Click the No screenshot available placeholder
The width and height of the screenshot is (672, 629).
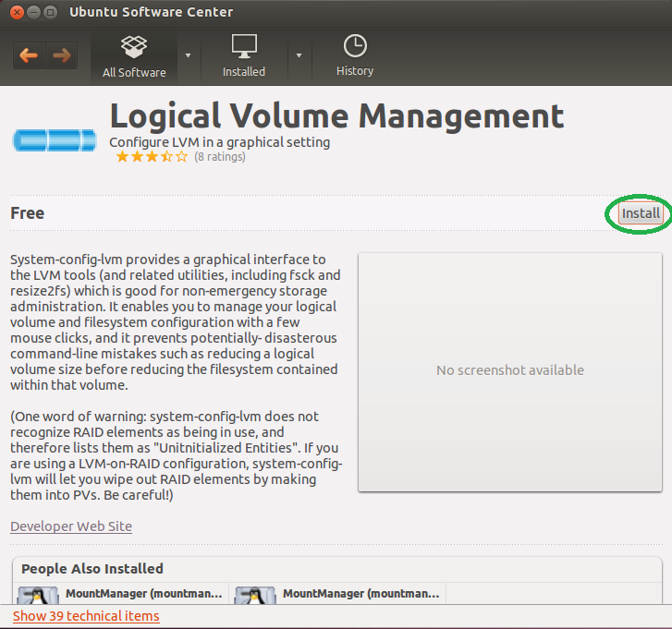coord(510,371)
